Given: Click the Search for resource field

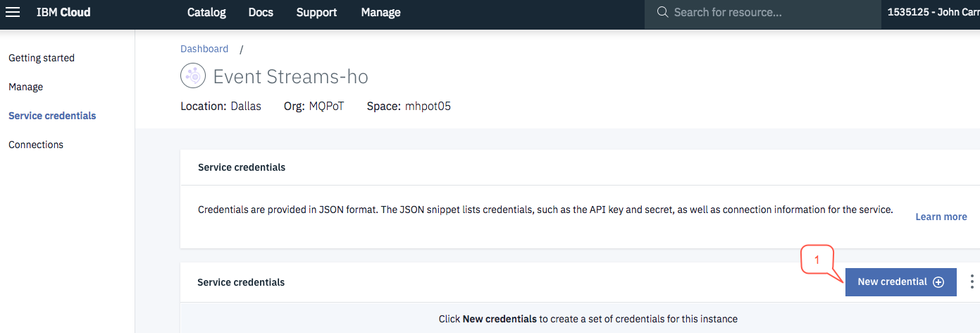Looking at the screenshot, I should click(x=763, y=13).
